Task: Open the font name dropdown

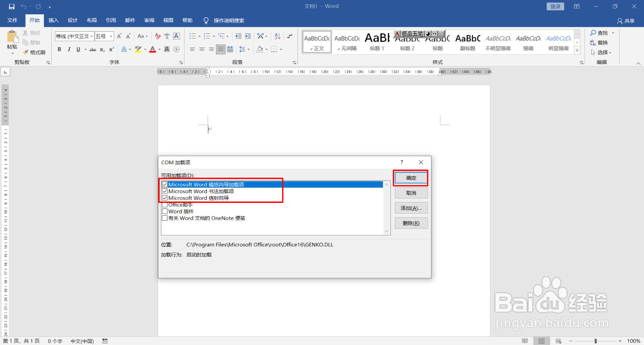Action: (x=92, y=36)
